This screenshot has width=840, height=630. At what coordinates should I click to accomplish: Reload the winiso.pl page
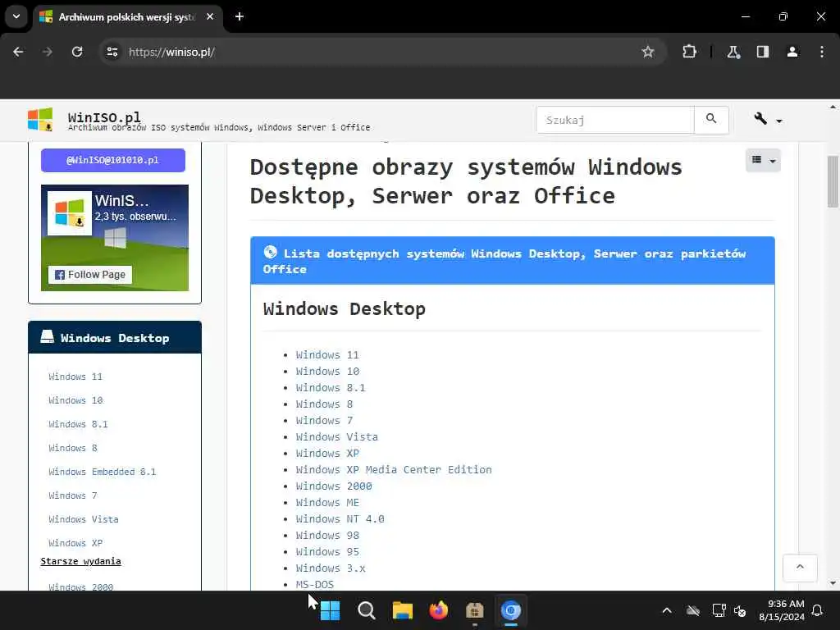pyautogui.click(x=77, y=52)
